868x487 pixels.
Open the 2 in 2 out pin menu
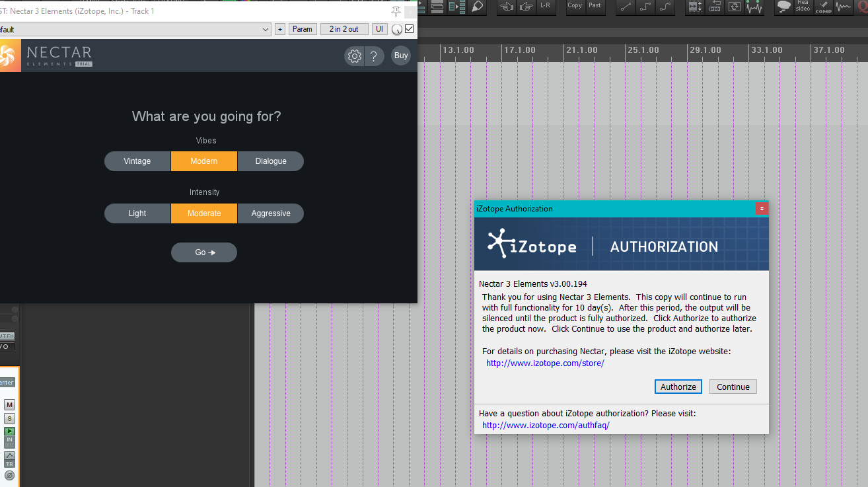344,29
